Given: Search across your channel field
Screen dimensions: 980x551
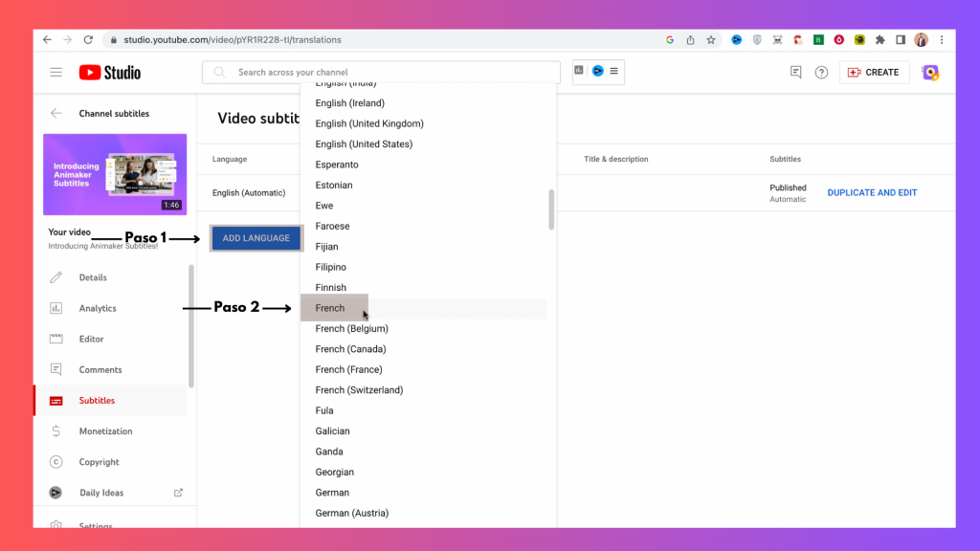Looking at the screenshot, I should [x=381, y=72].
